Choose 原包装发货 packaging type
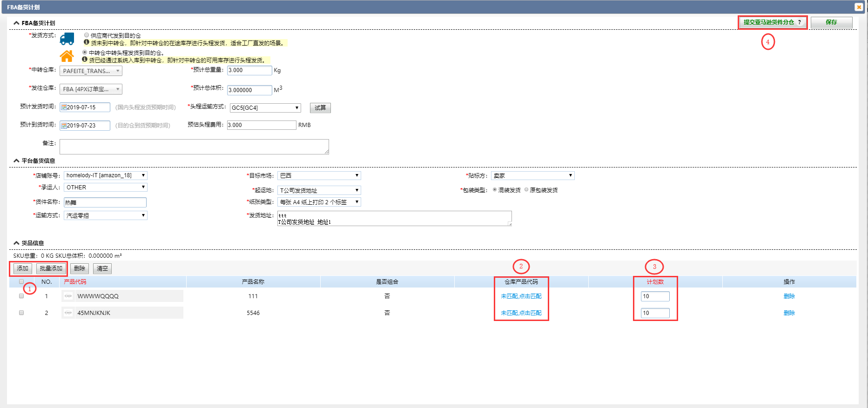 click(526, 190)
